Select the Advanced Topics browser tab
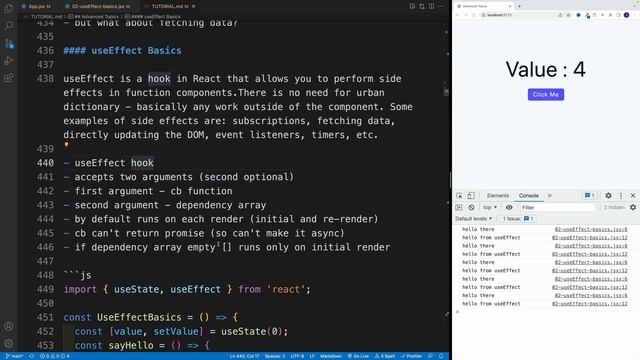 [x=484, y=6]
